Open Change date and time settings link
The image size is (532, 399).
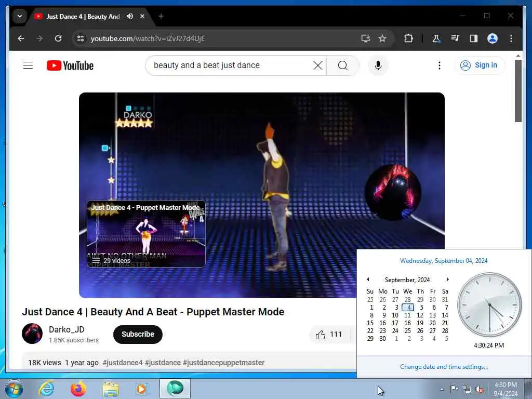[x=444, y=367]
